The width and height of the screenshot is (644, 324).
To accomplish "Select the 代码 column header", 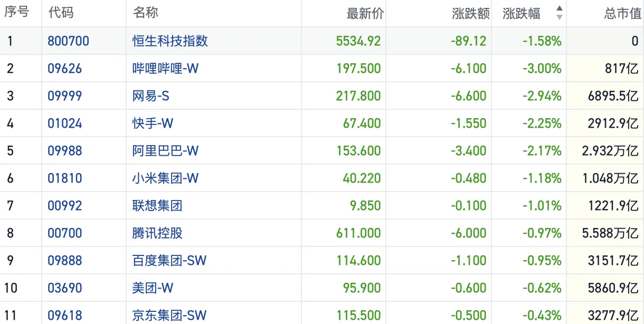I will point(61,13).
